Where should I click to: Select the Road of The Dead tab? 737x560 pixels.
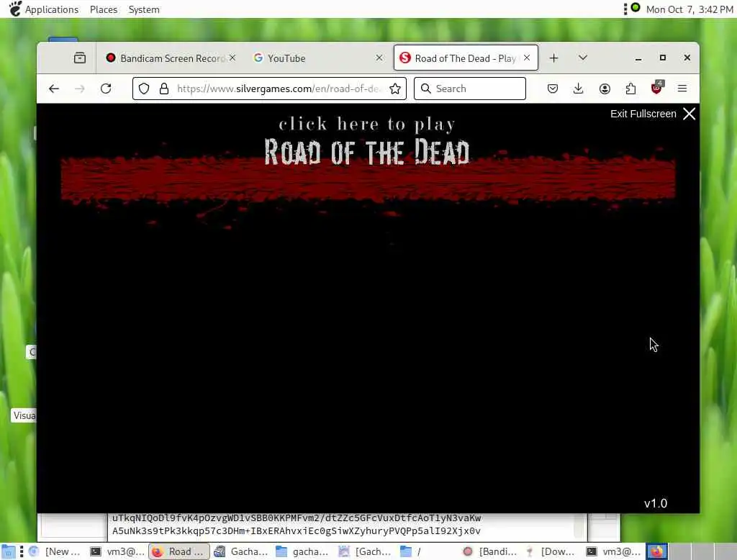pyautogui.click(x=466, y=58)
